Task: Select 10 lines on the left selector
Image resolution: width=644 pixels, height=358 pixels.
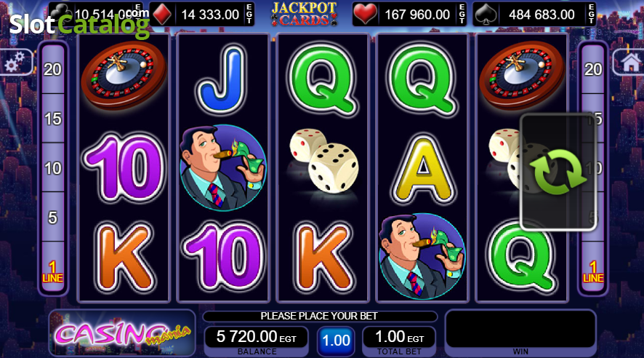Action: (53, 168)
